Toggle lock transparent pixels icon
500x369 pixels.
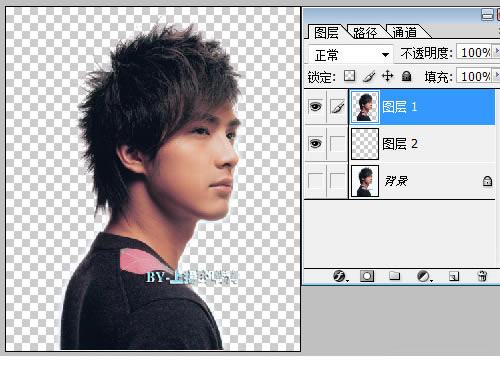pyautogui.click(x=349, y=76)
